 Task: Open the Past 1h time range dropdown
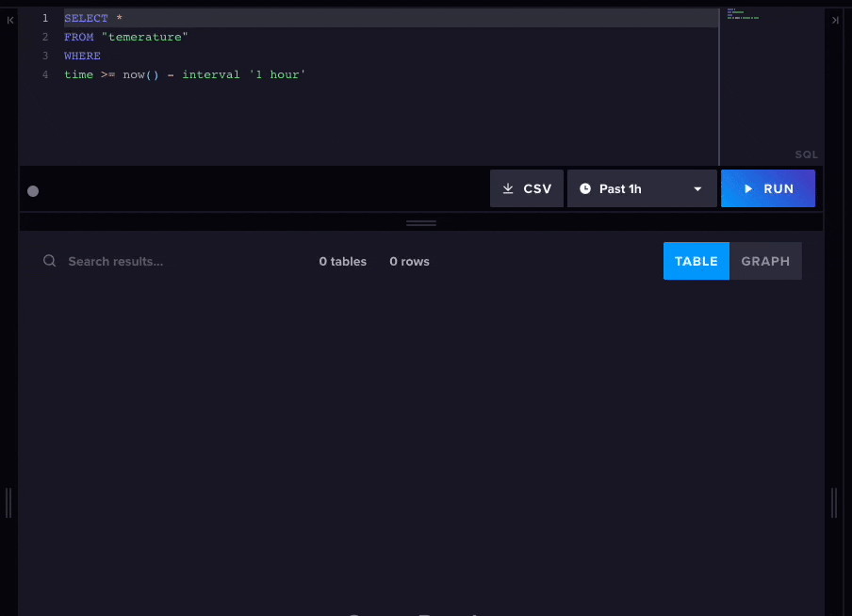(x=641, y=187)
